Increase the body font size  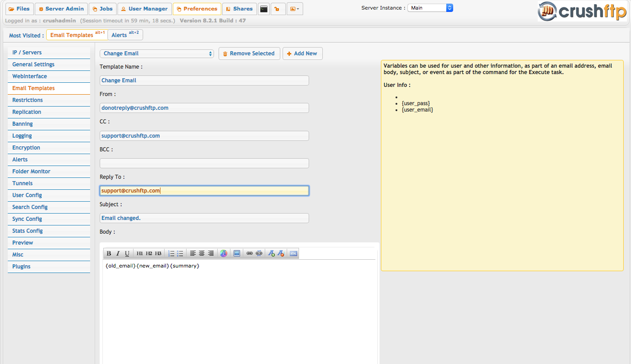coord(272,253)
